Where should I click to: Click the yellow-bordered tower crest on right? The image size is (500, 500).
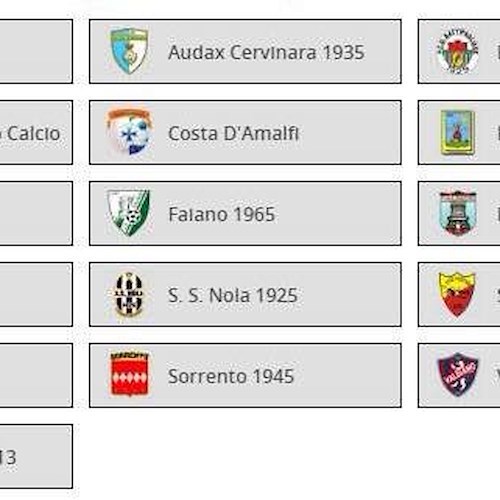(x=458, y=132)
